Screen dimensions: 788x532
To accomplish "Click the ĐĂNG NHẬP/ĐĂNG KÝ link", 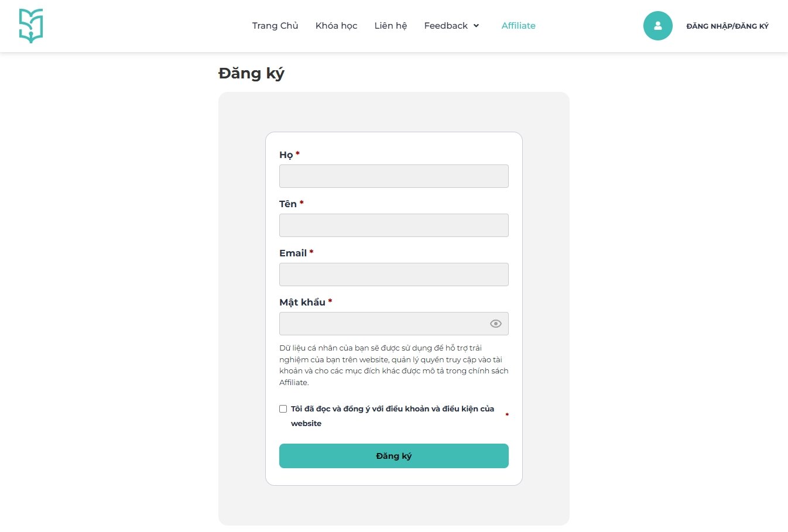I will 727,26.
